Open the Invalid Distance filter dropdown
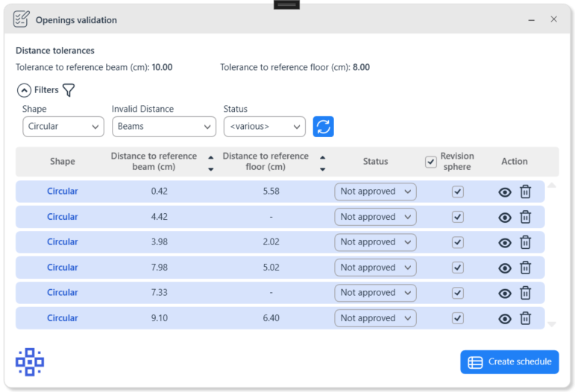575x392 pixels. point(164,127)
